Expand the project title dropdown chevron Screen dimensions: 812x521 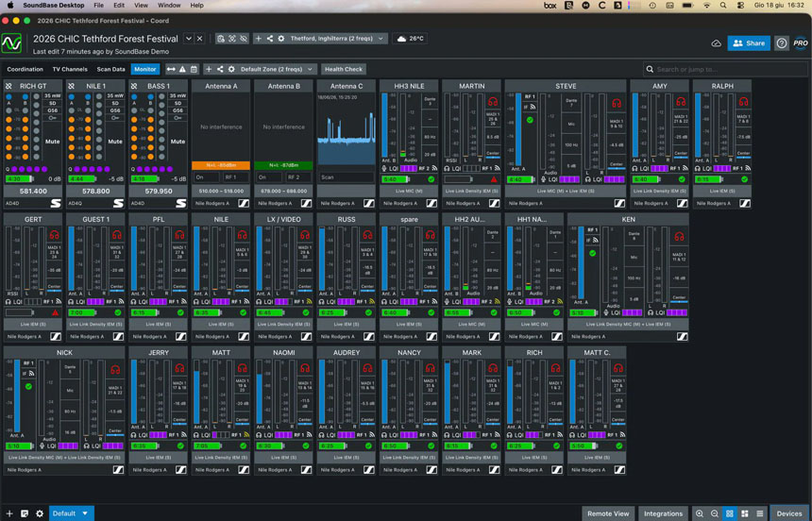pos(189,39)
